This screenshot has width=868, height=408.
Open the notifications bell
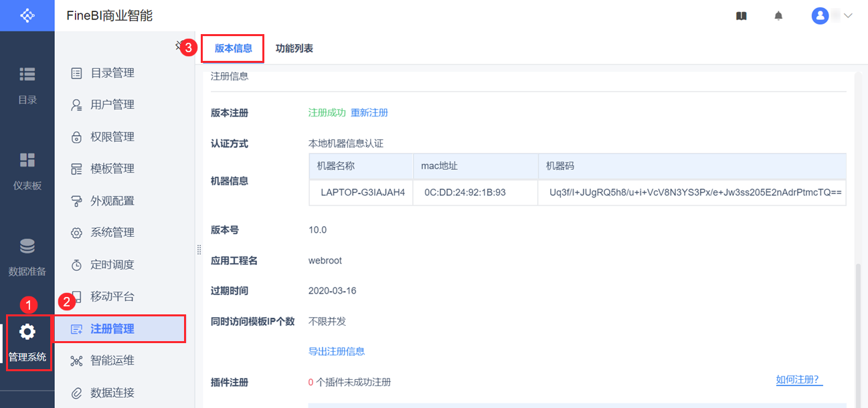[778, 16]
